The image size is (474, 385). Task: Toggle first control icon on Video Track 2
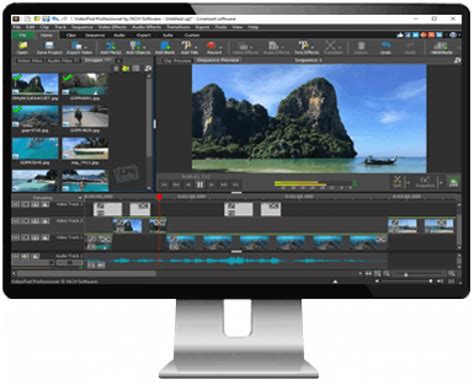(x=15, y=221)
